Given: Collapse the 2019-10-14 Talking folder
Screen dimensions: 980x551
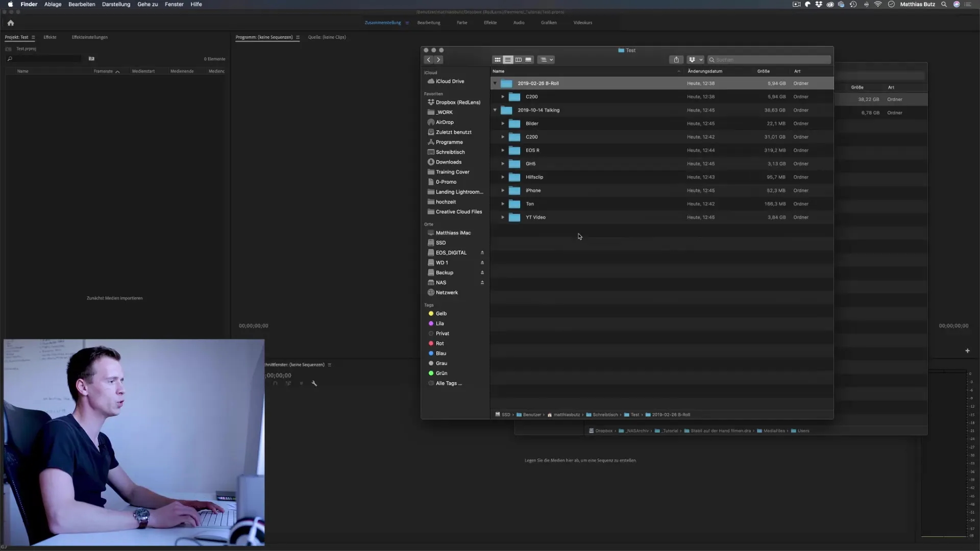Looking at the screenshot, I should 495,110.
